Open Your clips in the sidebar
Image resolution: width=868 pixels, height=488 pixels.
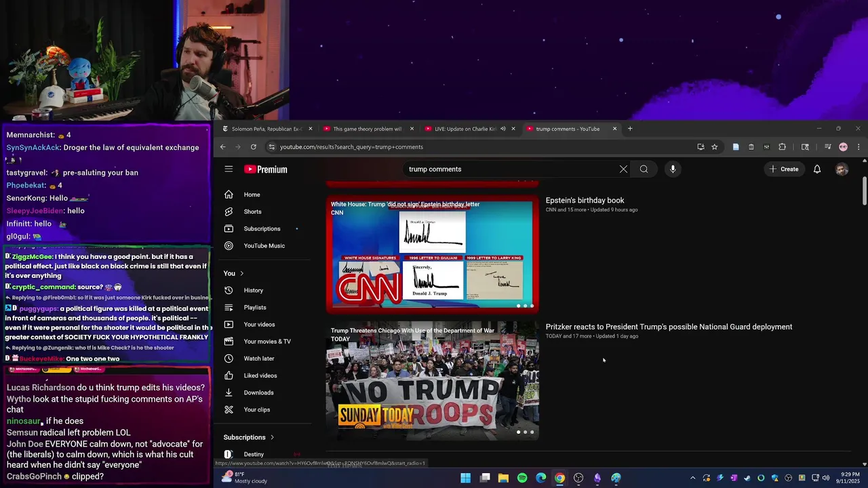coord(263,409)
